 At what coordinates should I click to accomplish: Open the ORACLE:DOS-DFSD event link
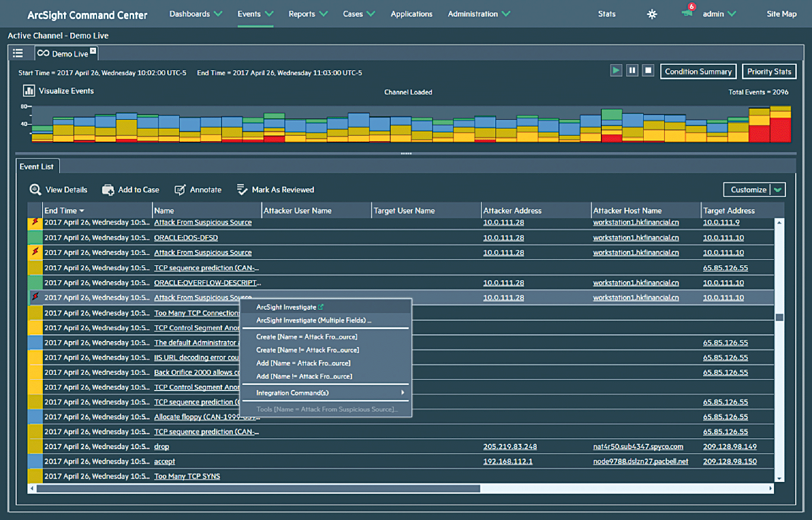pyautogui.click(x=186, y=238)
